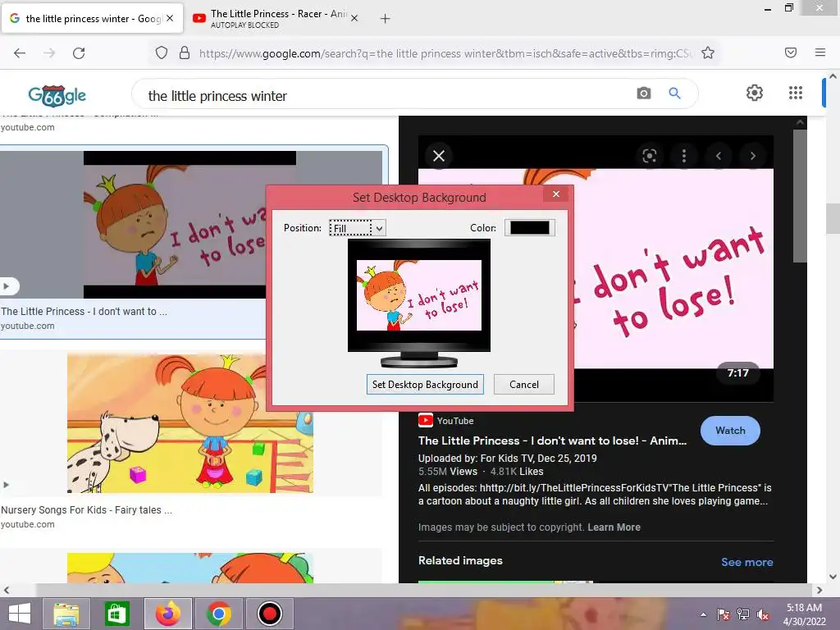Viewport: 840px width, 630px height.
Task: Pick the black background Color swatch
Action: [x=529, y=228]
